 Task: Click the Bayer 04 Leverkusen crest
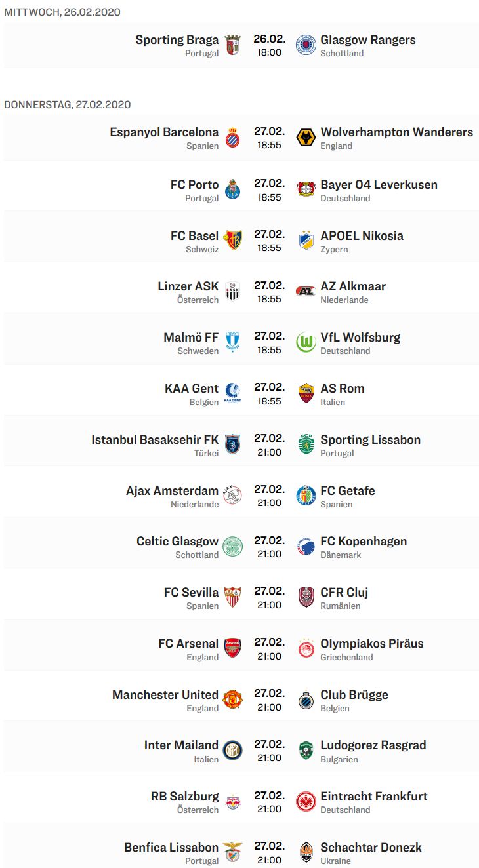pos(306,190)
